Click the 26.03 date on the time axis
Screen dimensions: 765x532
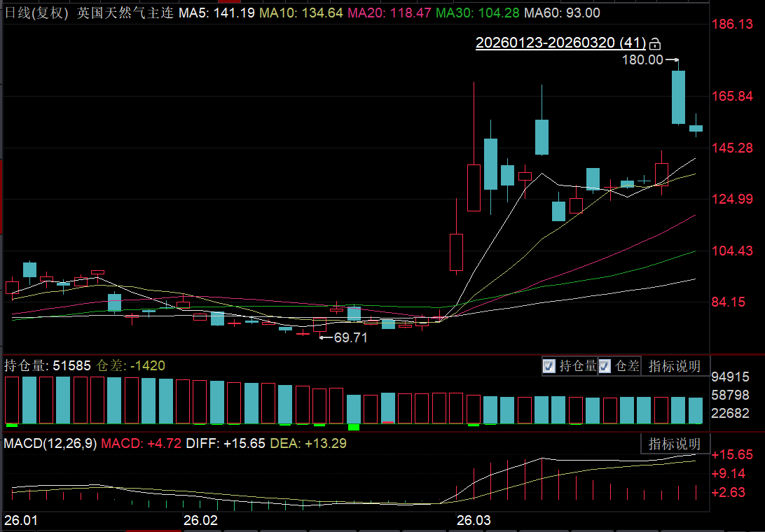(x=474, y=521)
